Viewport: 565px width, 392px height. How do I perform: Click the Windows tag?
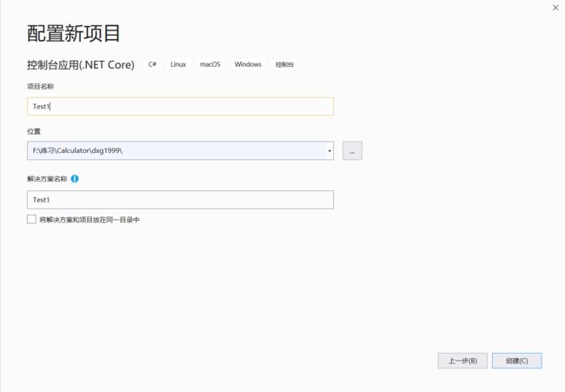(x=248, y=64)
